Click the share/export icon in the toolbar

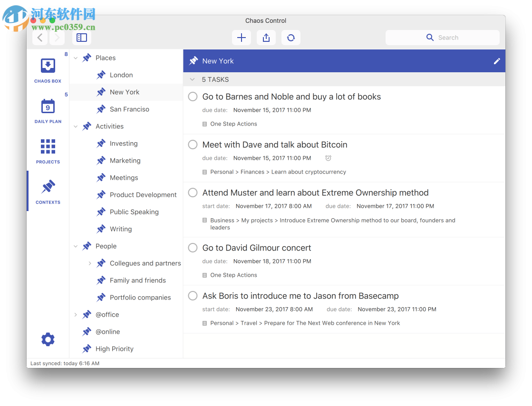(x=266, y=38)
